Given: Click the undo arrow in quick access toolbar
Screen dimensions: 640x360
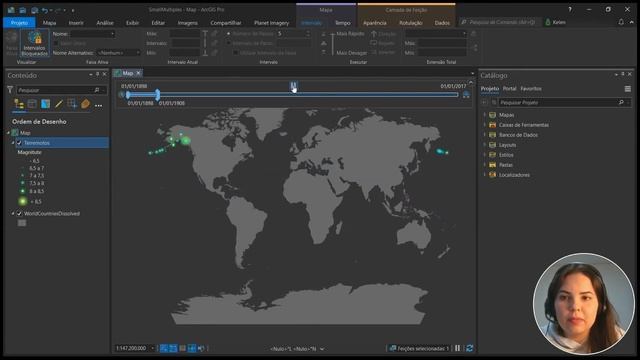Looking at the screenshot, I should (x=44, y=10).
